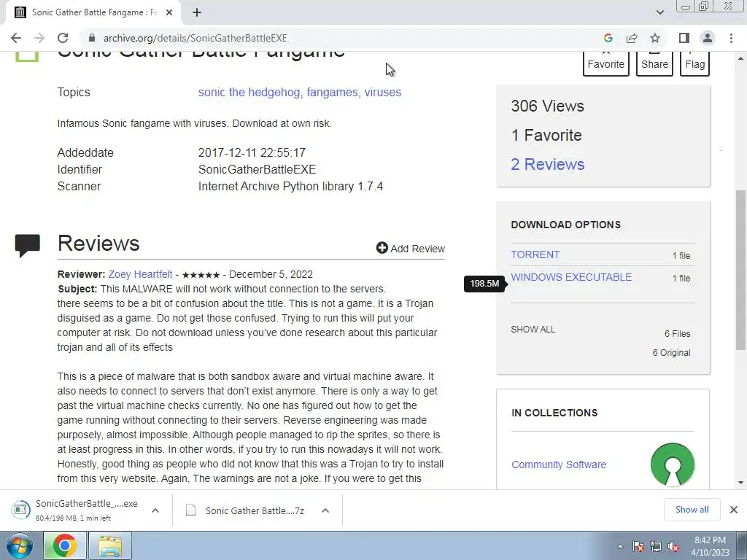The width and height of the screenshot is (747, 560).
Task: Reload the archive.org page
Action: 63,38
